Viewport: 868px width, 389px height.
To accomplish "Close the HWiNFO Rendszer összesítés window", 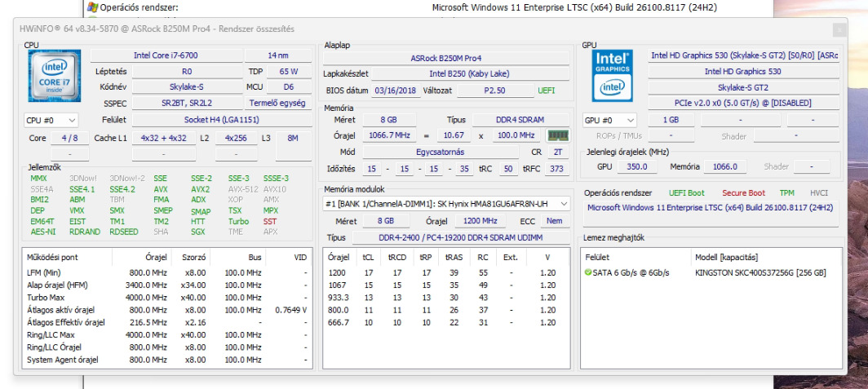I will click(839, 29).
